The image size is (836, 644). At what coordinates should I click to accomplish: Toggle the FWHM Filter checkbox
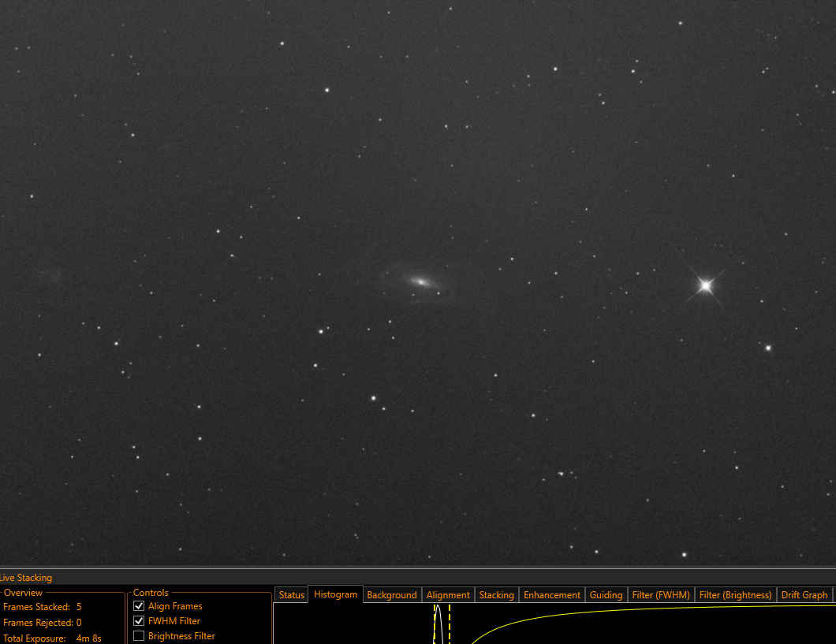pos(139,620)
